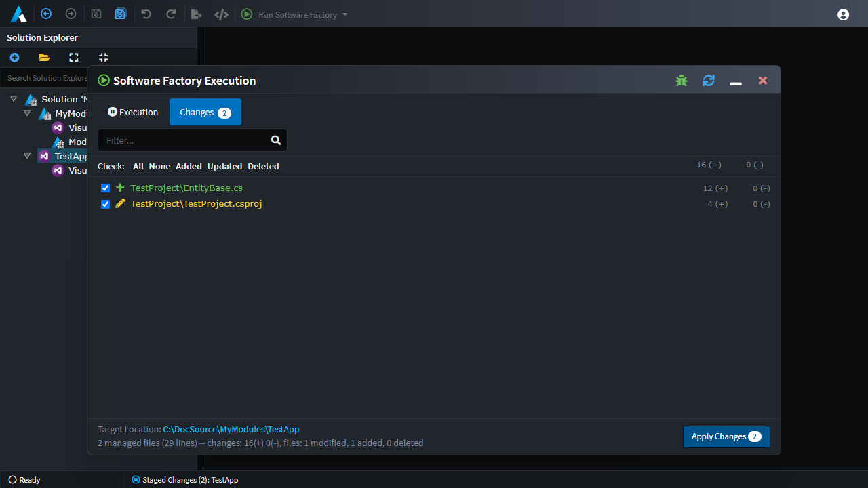Navigate back with the left arrow icon
The width and height of the screenshot is (868, 488).
46,14
